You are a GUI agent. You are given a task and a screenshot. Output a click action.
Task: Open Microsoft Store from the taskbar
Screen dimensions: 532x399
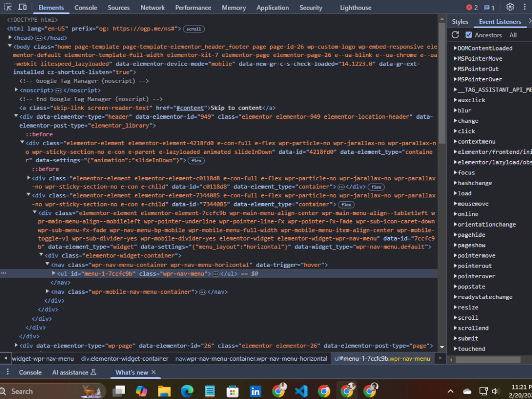click(x=232, y=391)
